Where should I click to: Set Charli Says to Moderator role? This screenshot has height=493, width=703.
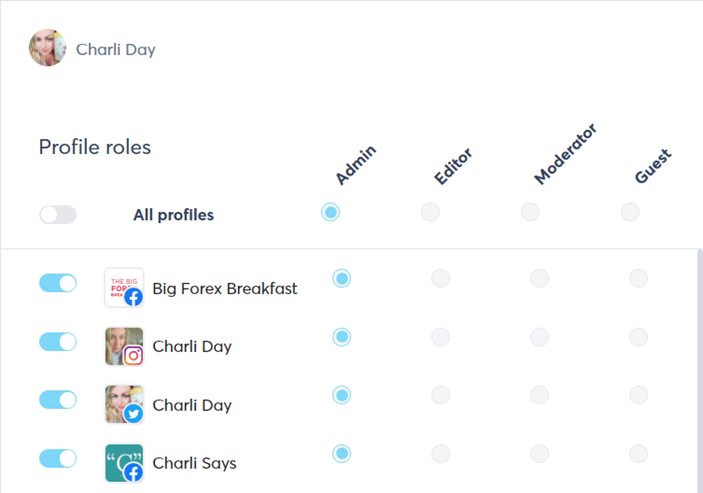click(539, 454)
